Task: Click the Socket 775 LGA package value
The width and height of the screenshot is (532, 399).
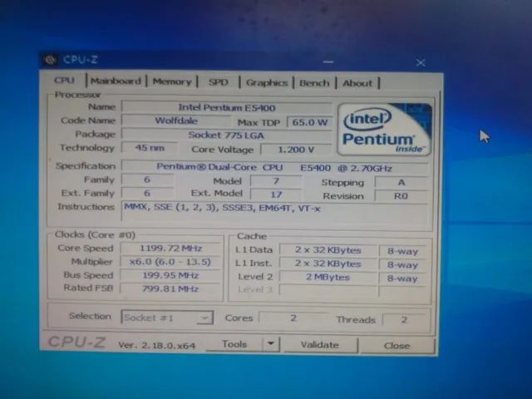Action: pyautogui.click(x=227, y=135)
